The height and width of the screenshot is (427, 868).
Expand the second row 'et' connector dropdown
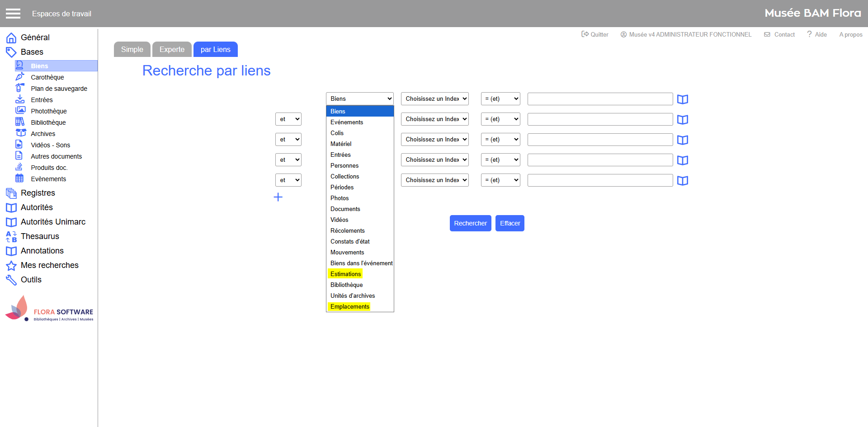(x=288, y=140)
